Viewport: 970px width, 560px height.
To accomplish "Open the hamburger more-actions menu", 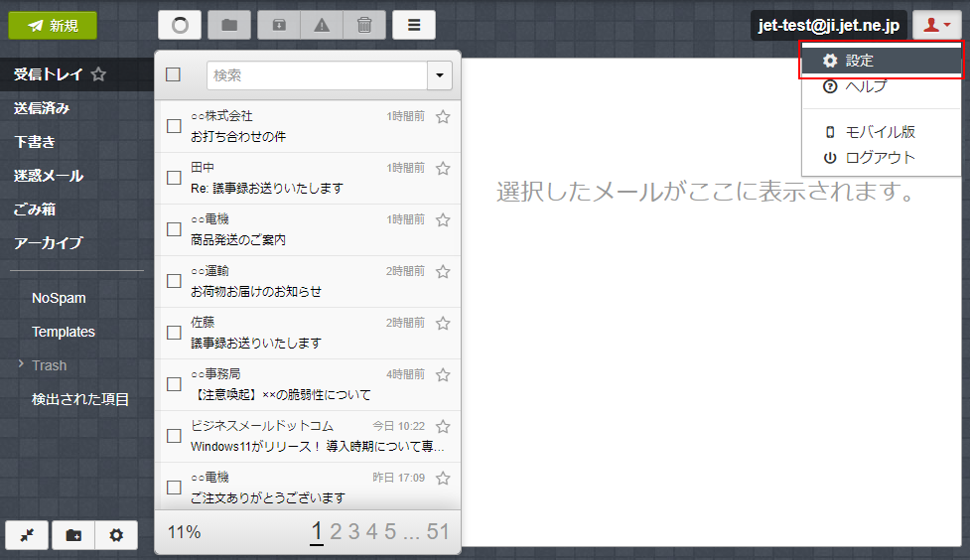I will [414, 26].
